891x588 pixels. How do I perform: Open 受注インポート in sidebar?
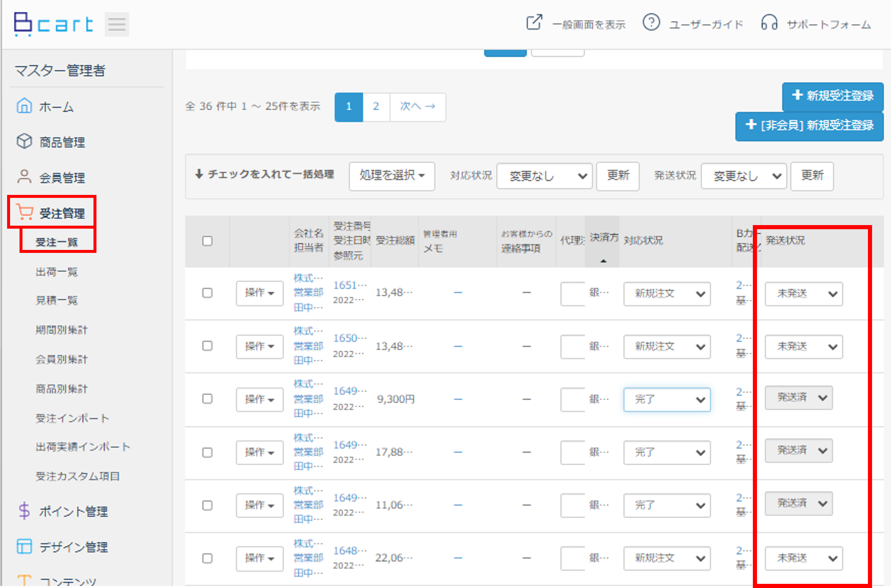pos(72,418)
